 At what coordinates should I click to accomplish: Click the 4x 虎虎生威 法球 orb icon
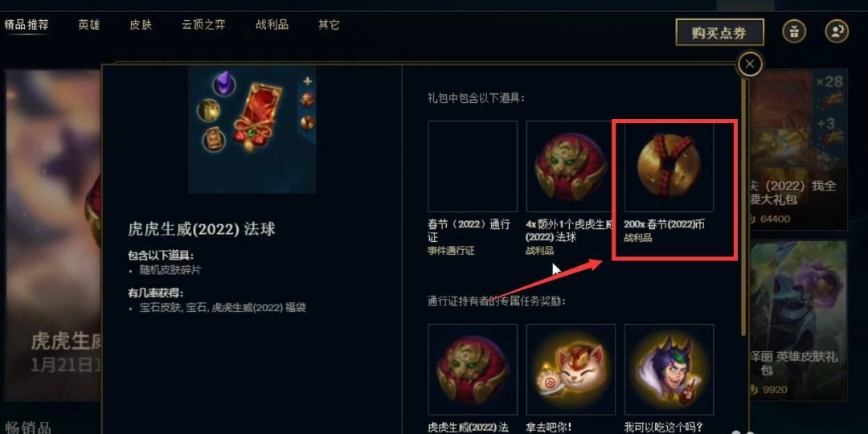tap(571, 166)
